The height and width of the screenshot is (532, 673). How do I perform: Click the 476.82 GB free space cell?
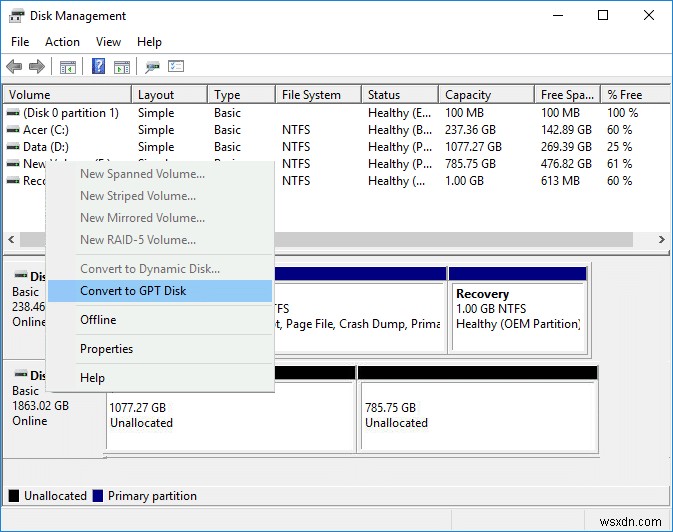566,164
